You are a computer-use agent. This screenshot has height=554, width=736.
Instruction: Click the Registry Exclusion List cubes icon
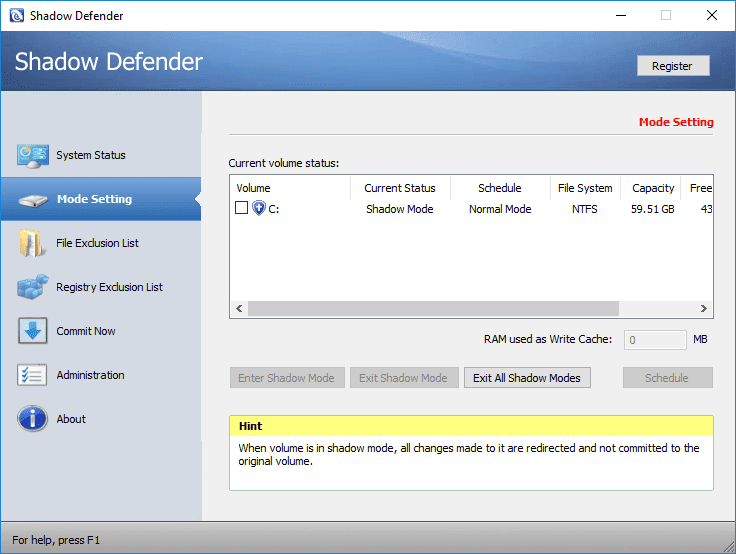coord(32,287)
